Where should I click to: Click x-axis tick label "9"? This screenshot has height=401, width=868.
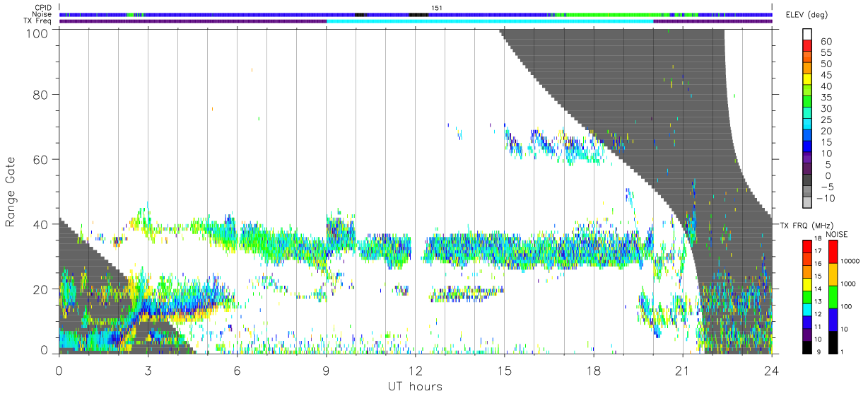point(327,370)
